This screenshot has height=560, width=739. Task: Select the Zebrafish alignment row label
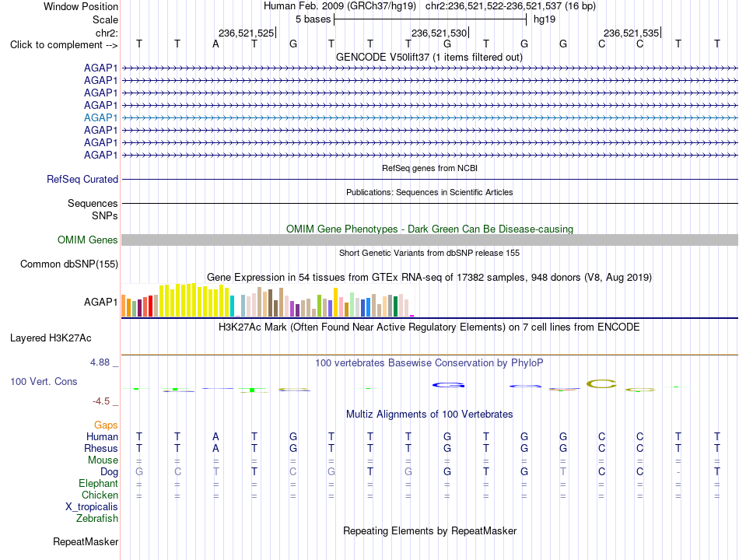[x=97, y=519]
